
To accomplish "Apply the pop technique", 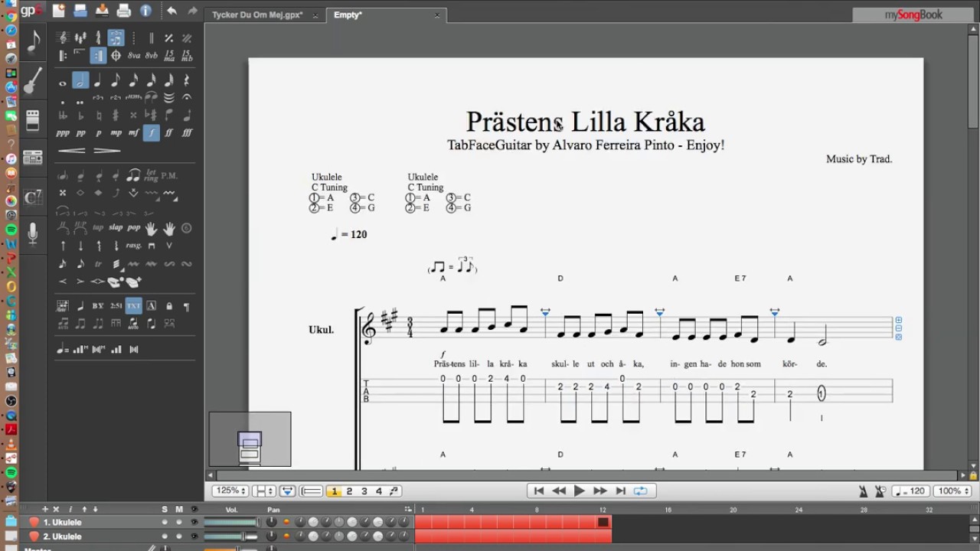I will 134,228.
